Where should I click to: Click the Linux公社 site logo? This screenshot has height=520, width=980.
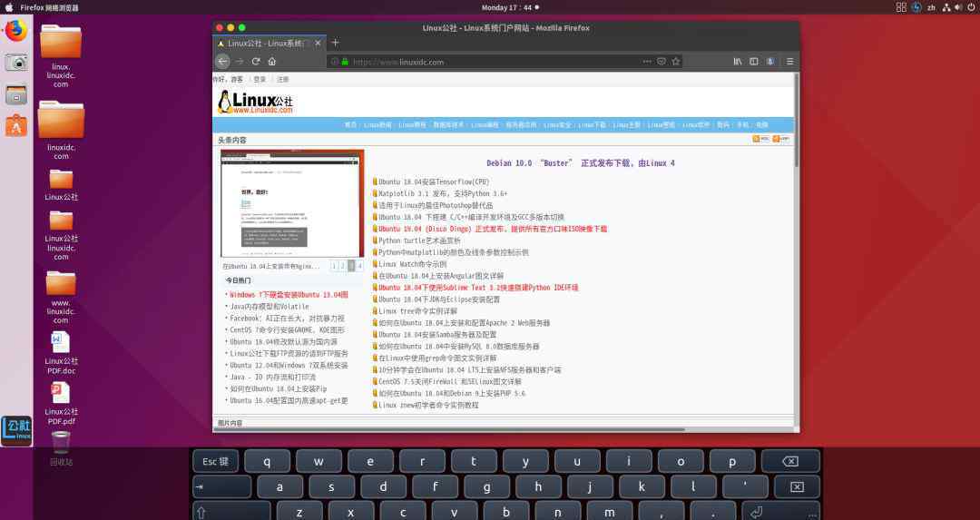tap(255, 102)
